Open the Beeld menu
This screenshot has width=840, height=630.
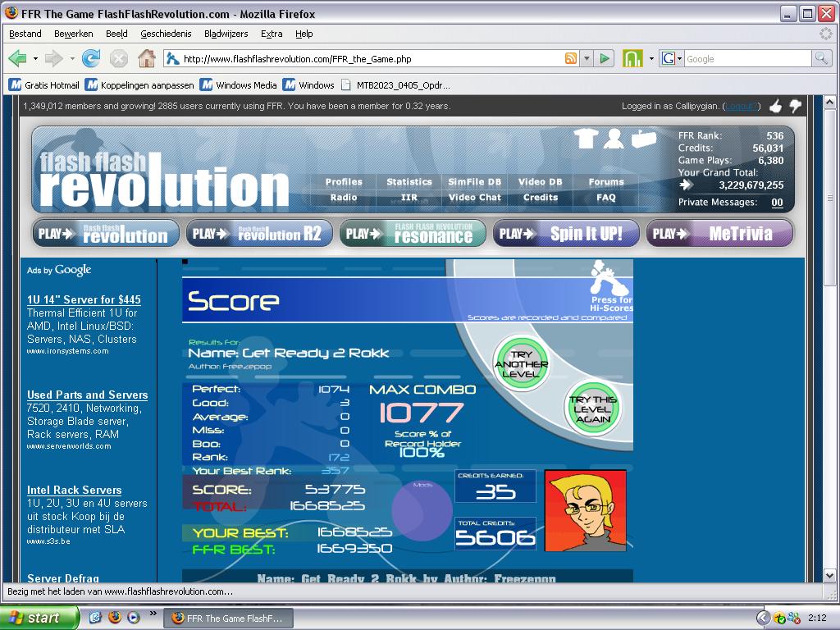(x=116, y=34)
